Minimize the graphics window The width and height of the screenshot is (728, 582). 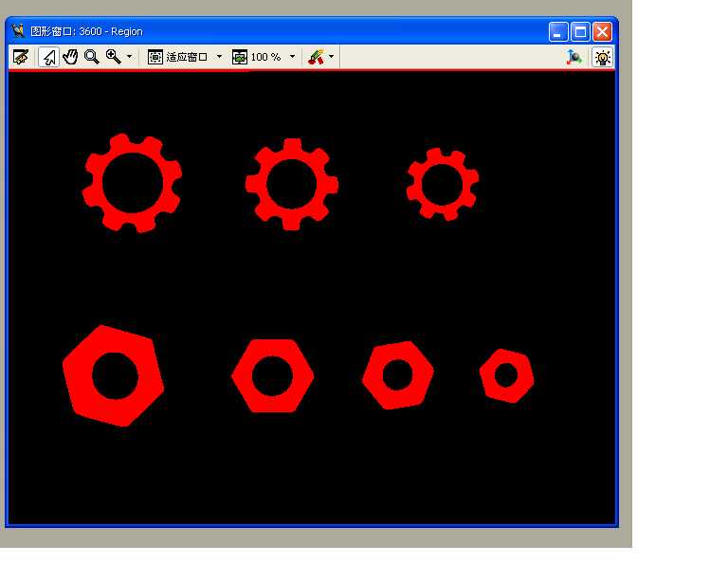coord(558,32)
